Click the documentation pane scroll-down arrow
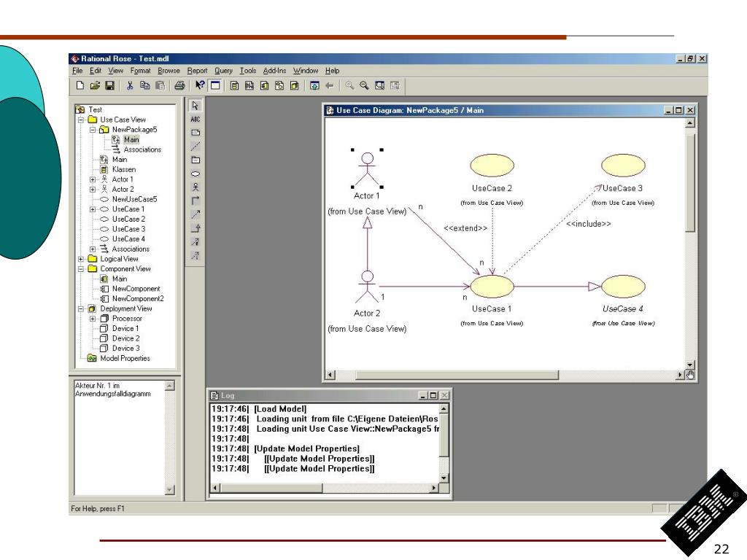The height and width of the screenshot is (560, 747). 169,489
